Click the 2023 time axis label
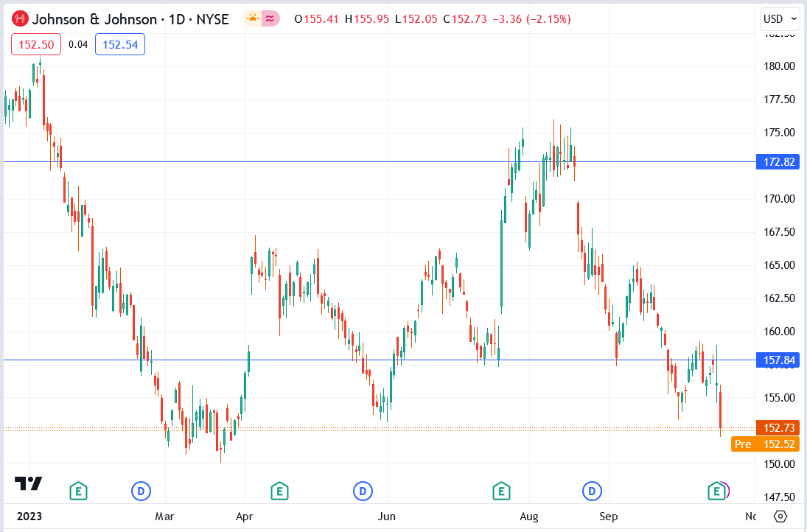807x532 pixels. pos(29,516)
